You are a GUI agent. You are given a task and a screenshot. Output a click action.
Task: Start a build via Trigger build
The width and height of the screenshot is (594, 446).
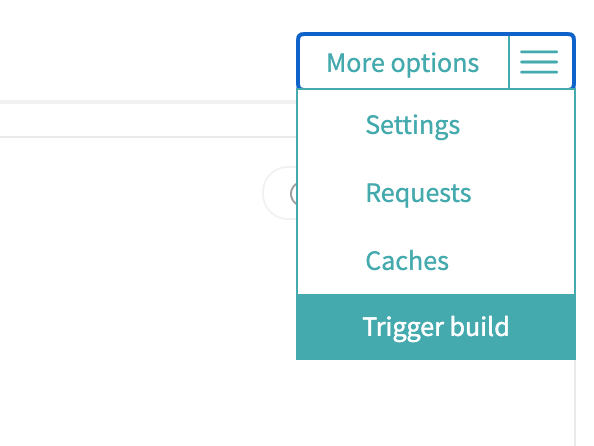coord(436,327)
